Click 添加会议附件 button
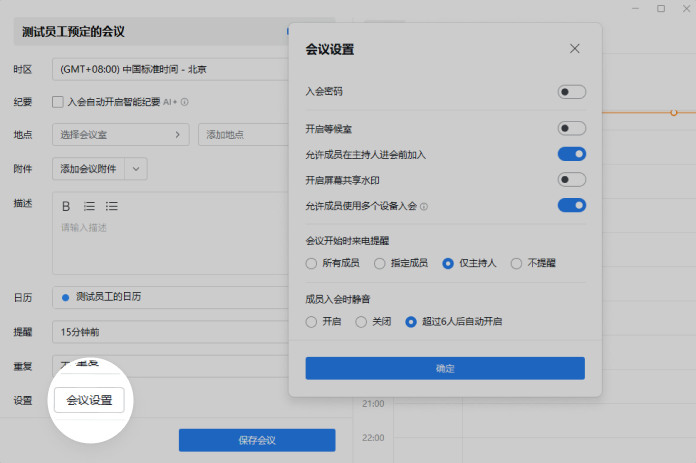 (x=88, y=169)
